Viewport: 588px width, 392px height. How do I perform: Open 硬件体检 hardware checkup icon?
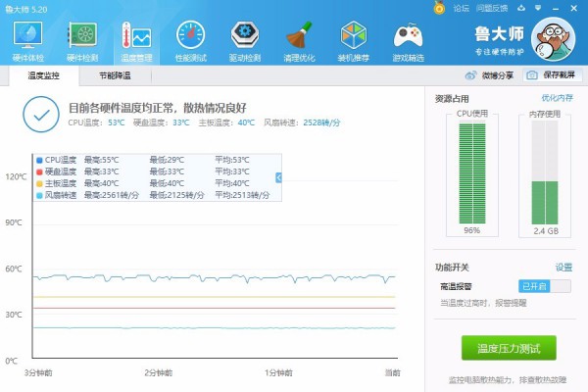point(27,41)
